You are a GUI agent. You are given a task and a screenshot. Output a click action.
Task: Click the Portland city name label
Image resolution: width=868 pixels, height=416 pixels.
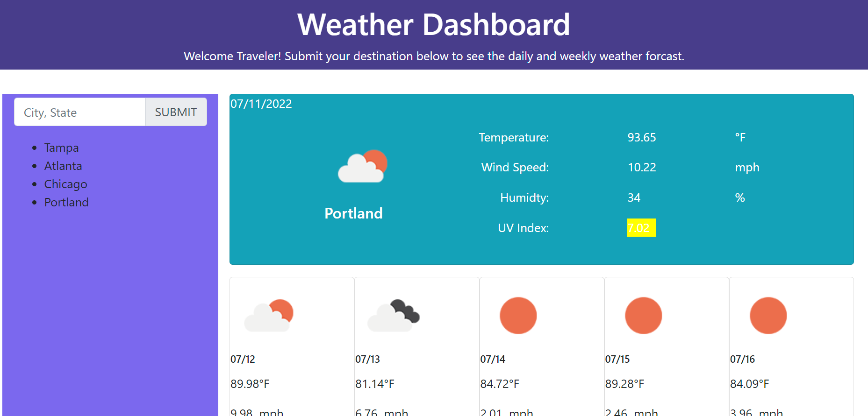(x=353, y=213)
